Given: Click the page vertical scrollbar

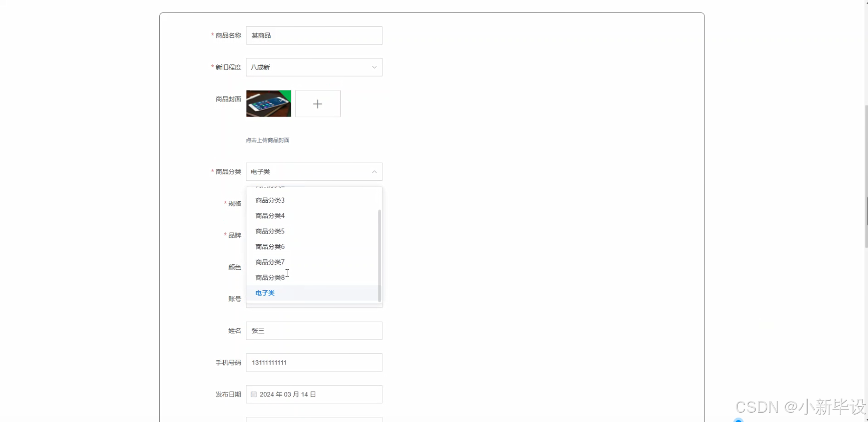Looking at the screenshot, I should coord(866,176).
